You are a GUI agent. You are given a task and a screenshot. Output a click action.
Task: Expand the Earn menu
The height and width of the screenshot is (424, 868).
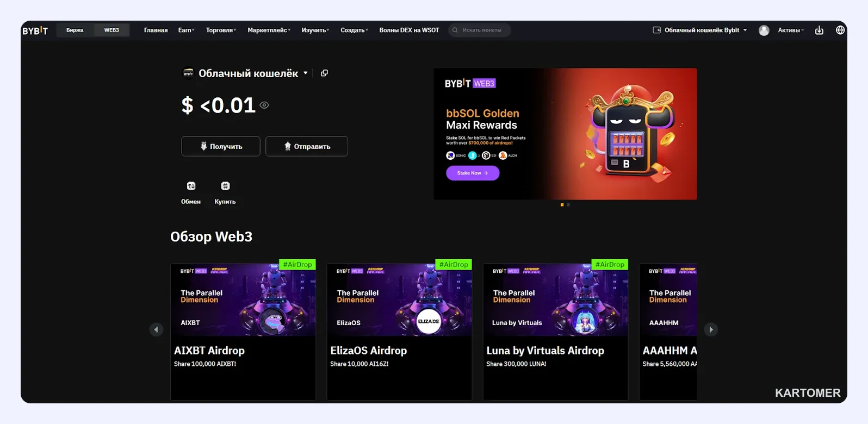point(186,30)
